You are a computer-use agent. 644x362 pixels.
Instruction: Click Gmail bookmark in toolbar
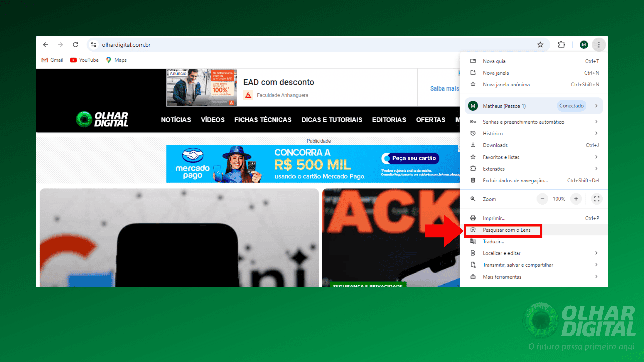[x=52, y=60]
